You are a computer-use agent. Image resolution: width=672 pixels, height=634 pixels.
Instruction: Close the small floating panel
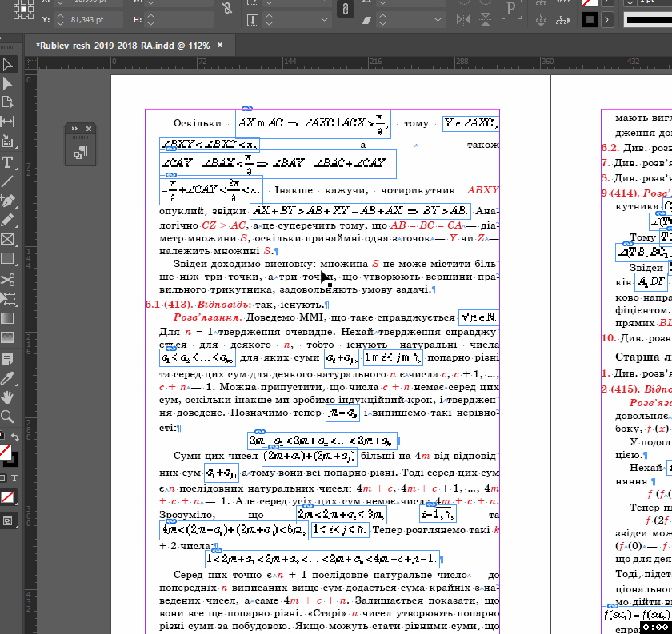coord(89,129)
